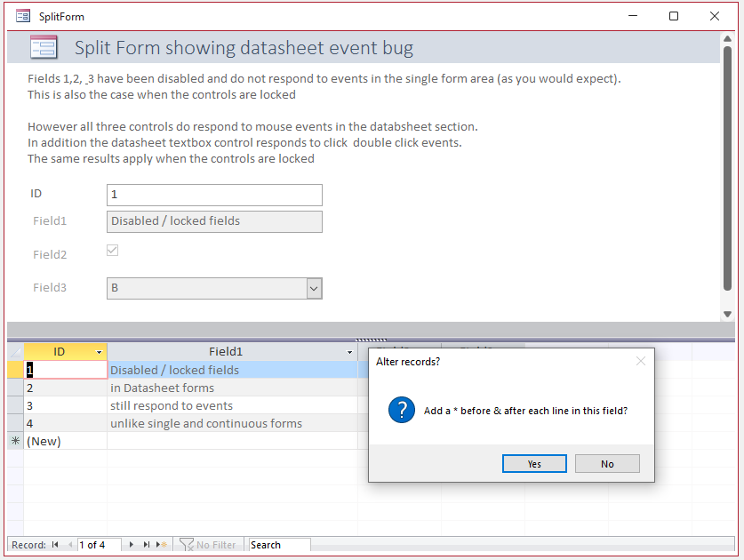Click the disabled Field1 text box
This screenshot has width=744, height=560.
pyautogui.click(x=214, y=221)
